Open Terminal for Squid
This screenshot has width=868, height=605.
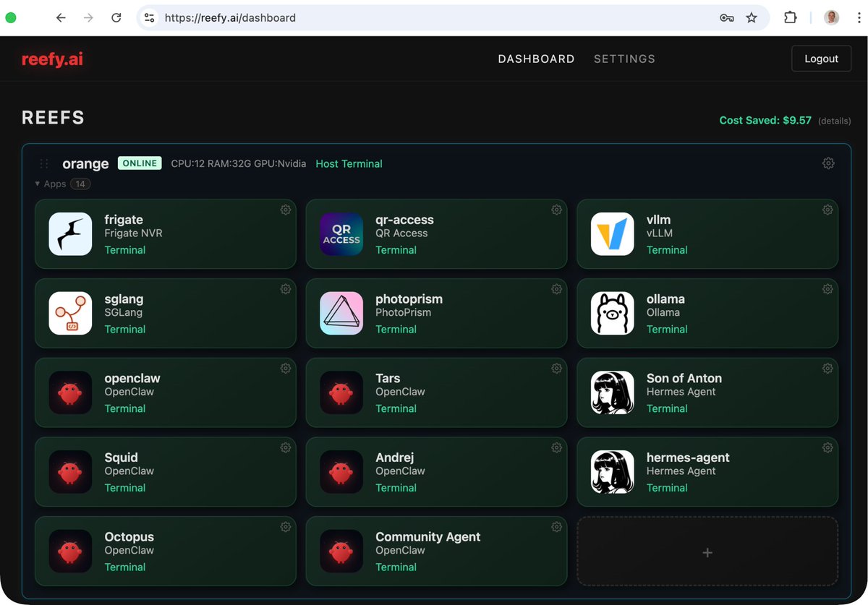click(125, 488)
